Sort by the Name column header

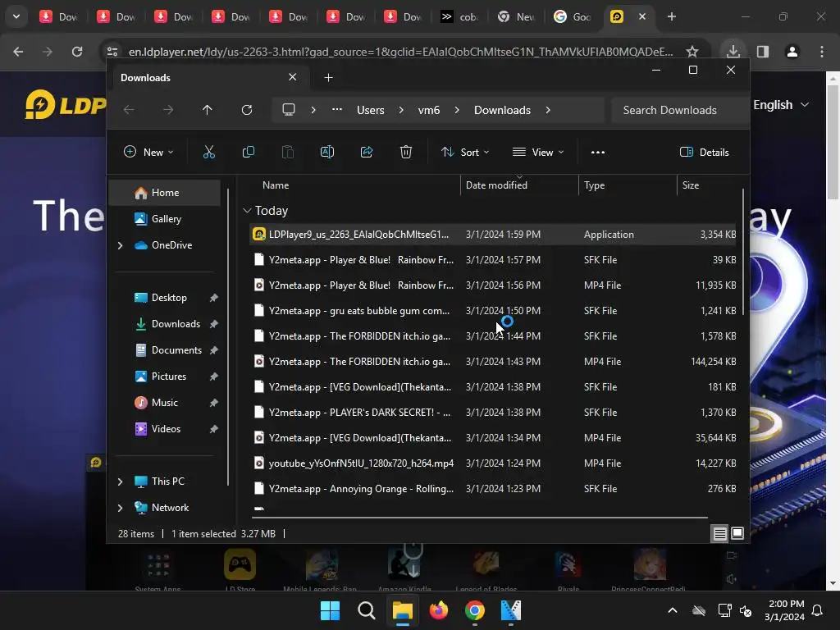click(354, 185)
